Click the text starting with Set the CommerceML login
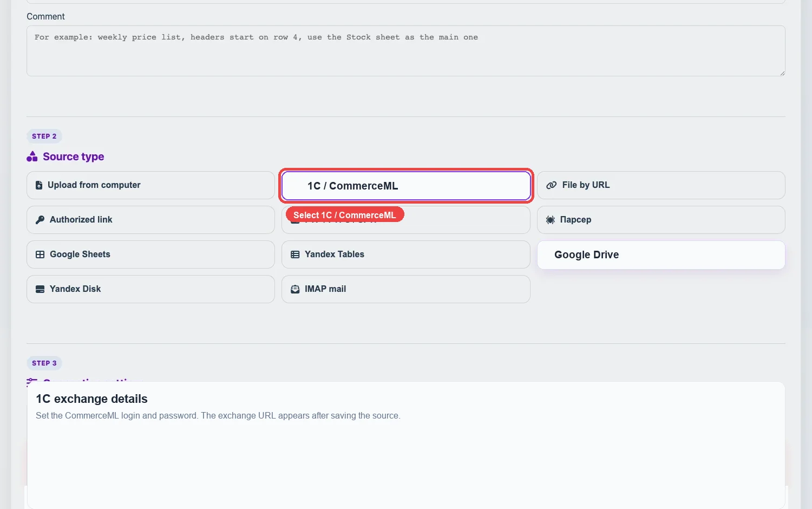 pyautogui.click(x=218, y=416)
